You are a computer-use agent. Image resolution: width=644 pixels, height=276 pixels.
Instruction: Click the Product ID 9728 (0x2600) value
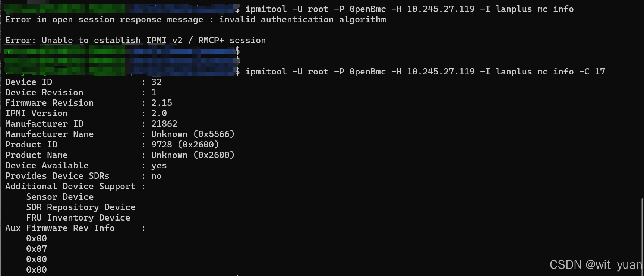pyautogui.click(x=185, y=145)
